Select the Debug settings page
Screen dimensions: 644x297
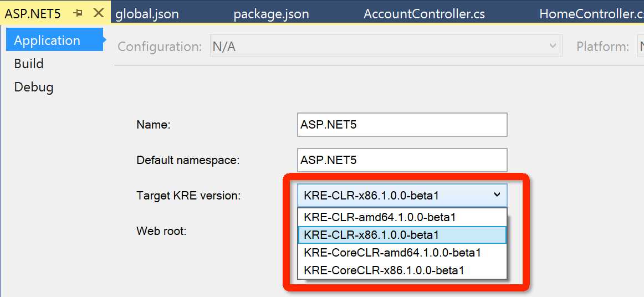pos(34,87)
